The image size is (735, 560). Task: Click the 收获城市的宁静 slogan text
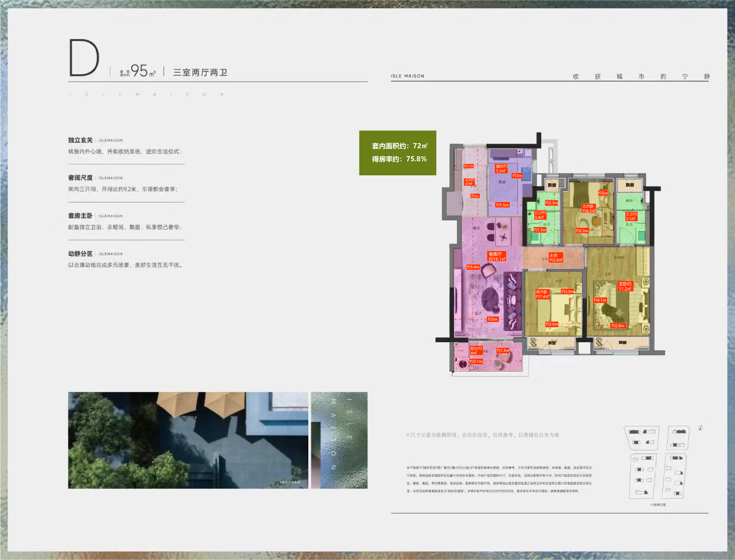pos(641,76)
